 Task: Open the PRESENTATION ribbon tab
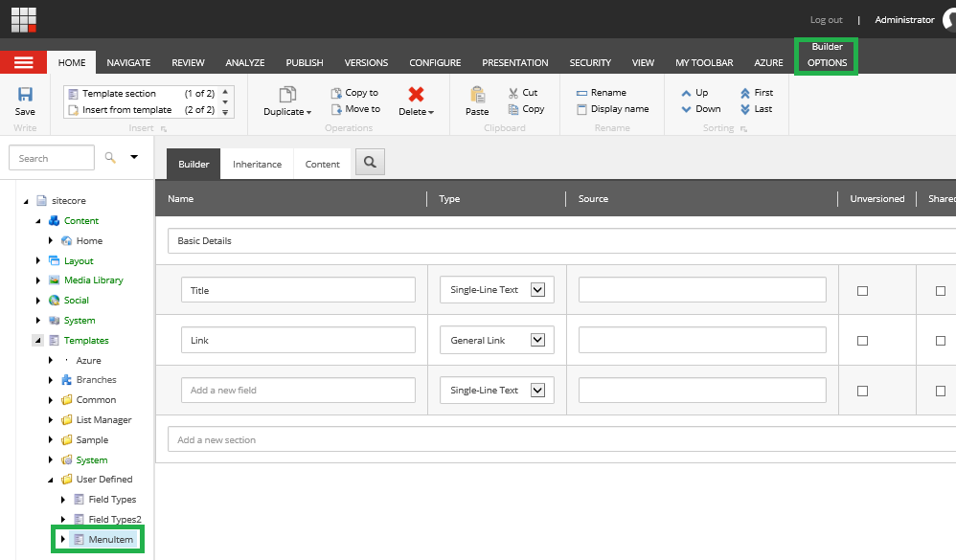click(x=514, y=63)
